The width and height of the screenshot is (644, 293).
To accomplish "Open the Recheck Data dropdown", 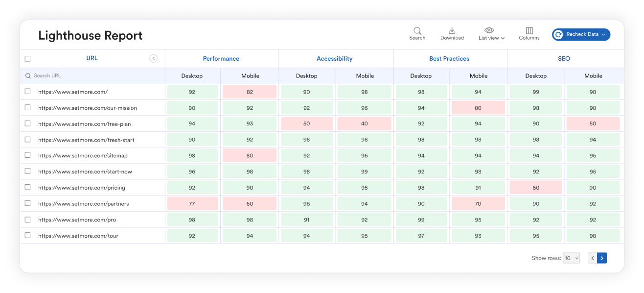I will (x=602, y=34).
